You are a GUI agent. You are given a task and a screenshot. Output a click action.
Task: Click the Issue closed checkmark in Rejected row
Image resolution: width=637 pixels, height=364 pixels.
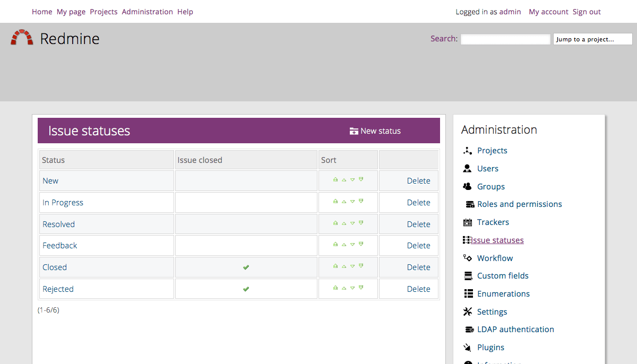pyautogui.click(x=246, y=289)
